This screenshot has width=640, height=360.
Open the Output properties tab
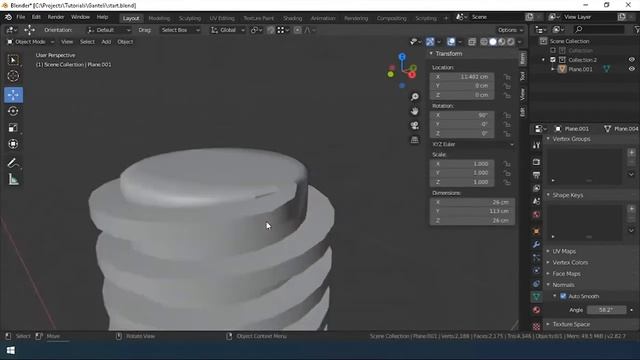tap(536, 175)
